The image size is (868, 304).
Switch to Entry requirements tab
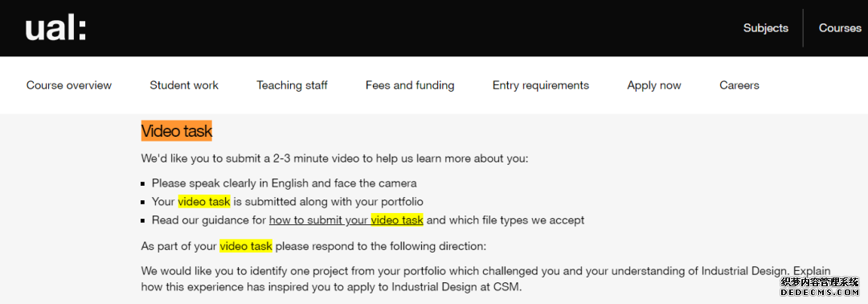coord(541,85)
